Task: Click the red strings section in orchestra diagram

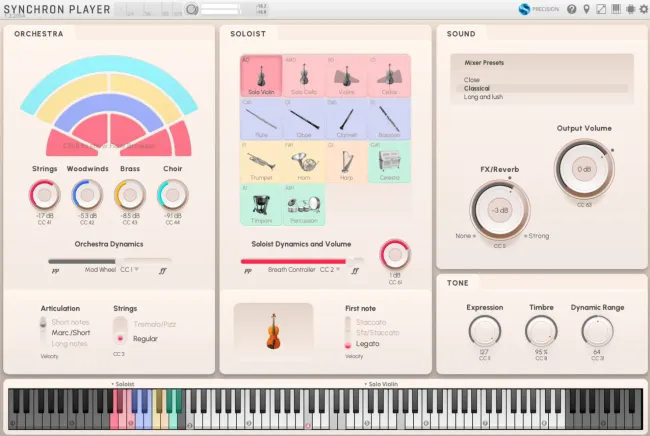Action: tap(90, 132)
